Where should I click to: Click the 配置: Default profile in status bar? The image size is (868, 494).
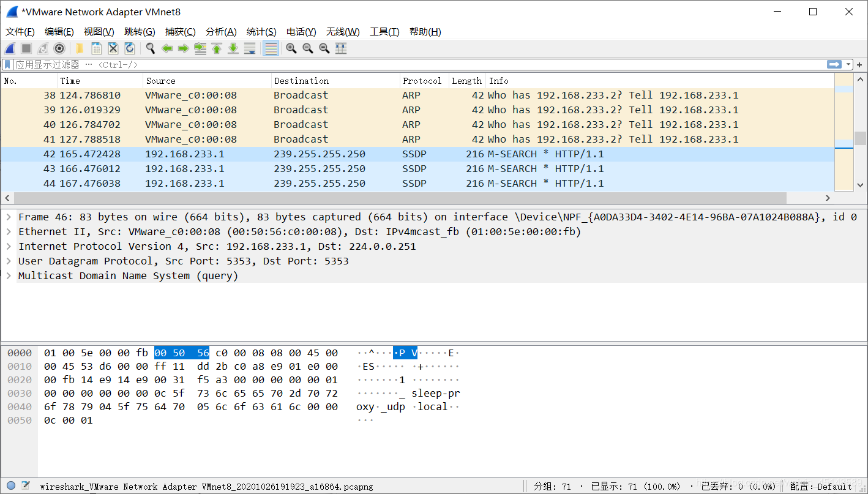(x=821, y=487)
